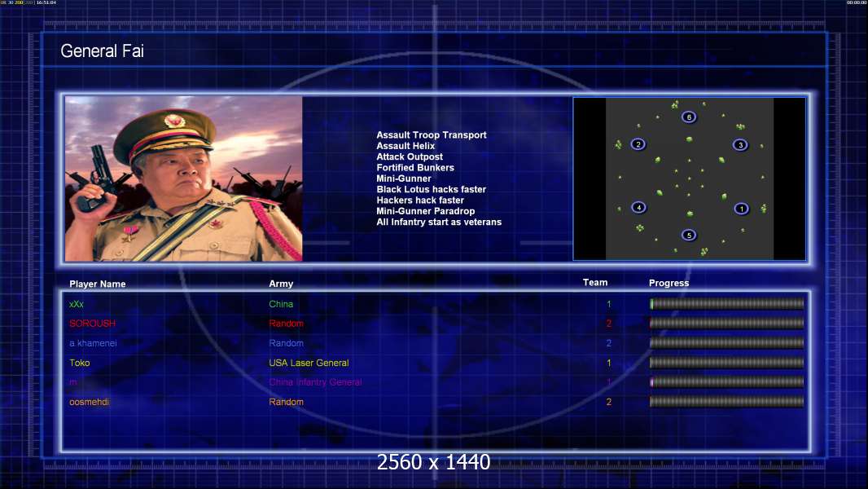Click xXx loading progress bar

point(727,303)
